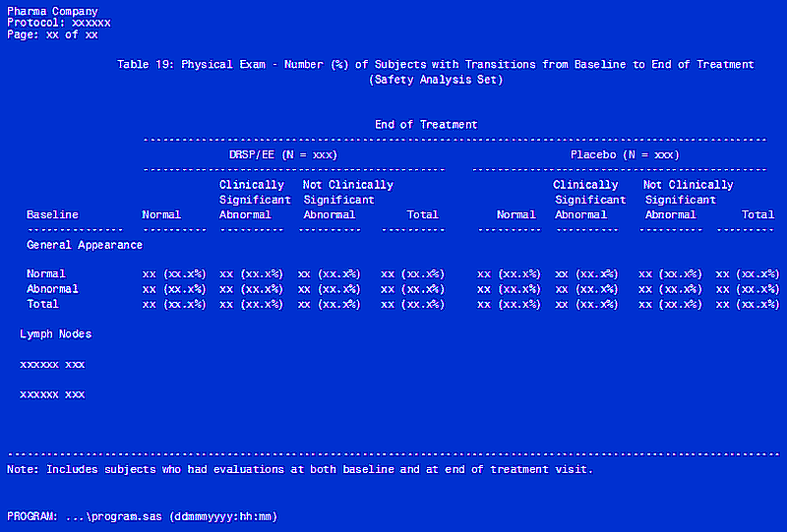Viewport: 787px width, 532px height.
Task: Click the Normal column header under DRSP/EE
Action: [x=161, y=214]
